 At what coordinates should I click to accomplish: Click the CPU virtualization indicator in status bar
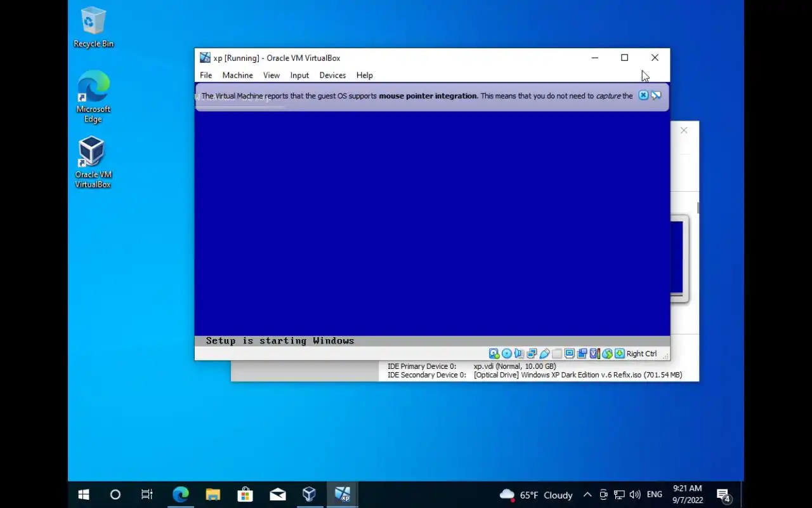pyautogui.click(x=594, y=354)
